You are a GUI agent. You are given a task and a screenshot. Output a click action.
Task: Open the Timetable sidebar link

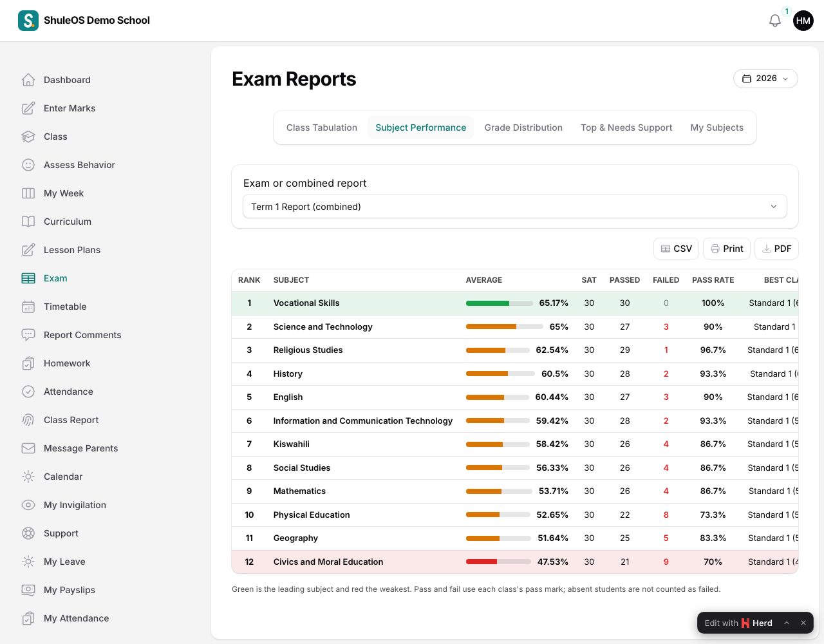pos(65,307)
